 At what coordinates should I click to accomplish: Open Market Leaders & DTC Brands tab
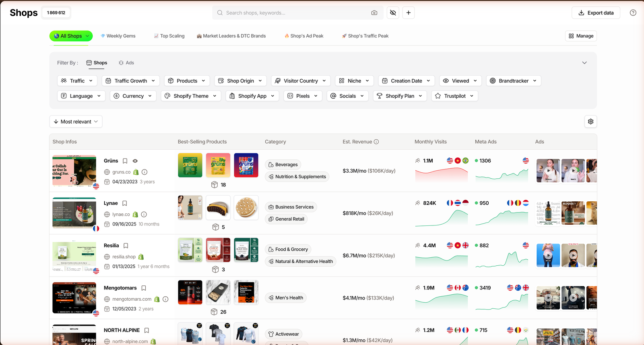click(231, 36)
